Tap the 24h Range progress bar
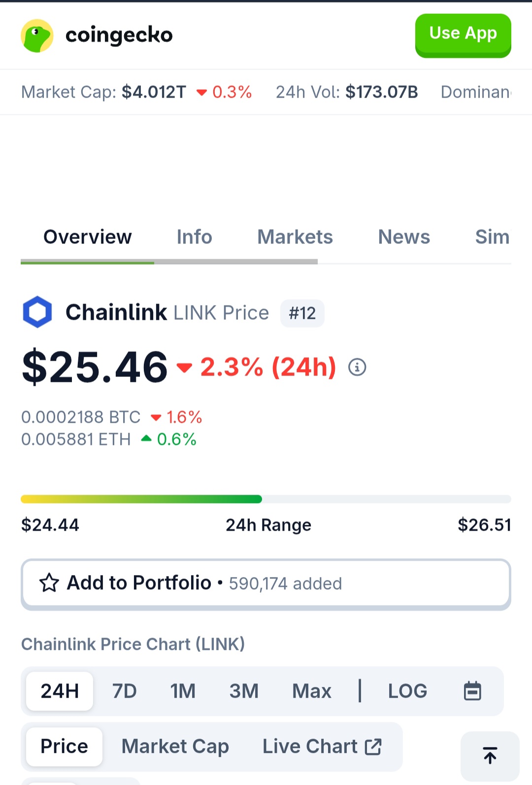 (x=266, y=499)
